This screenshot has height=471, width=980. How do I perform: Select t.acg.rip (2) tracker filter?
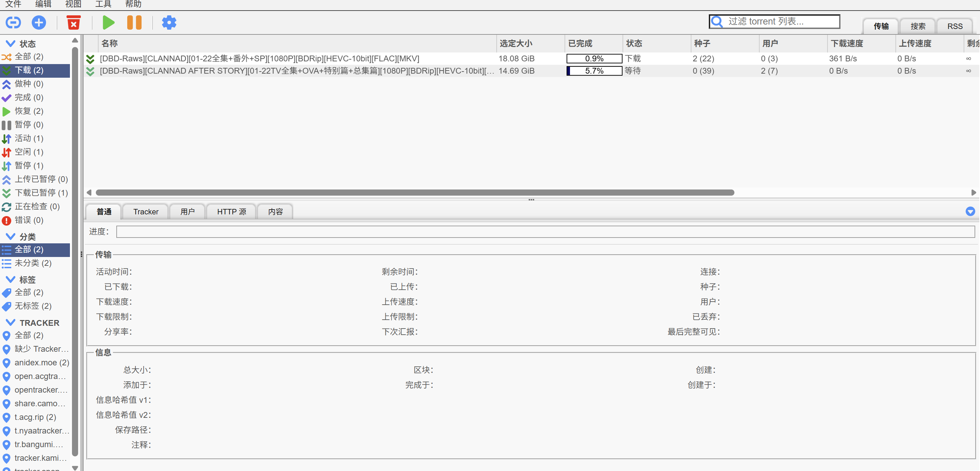(35, 417)
